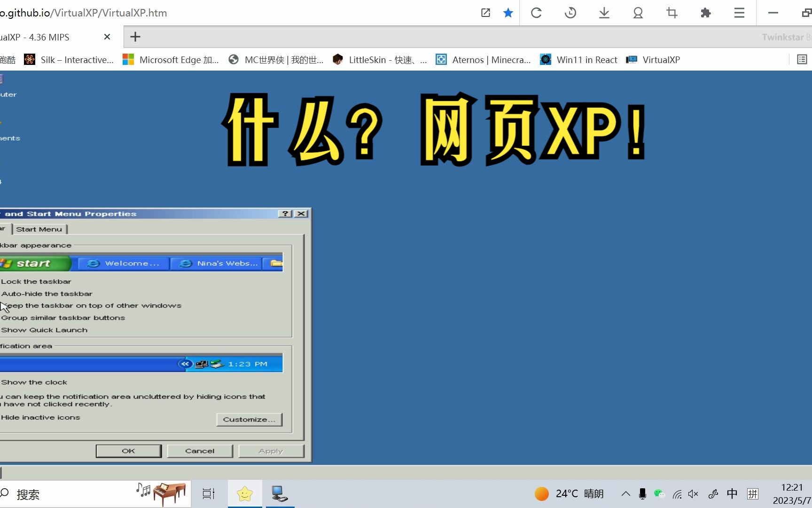Close the Start Menu Properties dialog
812x508 pixels.
click(301, 214)
